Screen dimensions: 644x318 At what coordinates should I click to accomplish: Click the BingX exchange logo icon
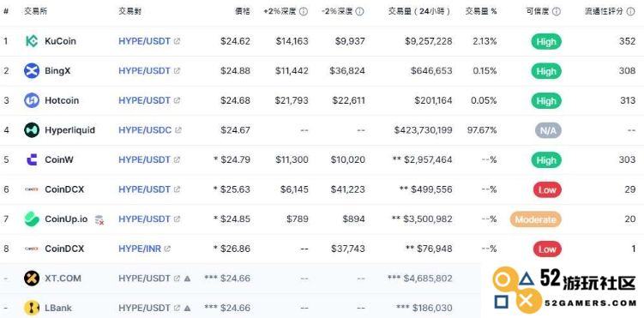coord(32,70)
